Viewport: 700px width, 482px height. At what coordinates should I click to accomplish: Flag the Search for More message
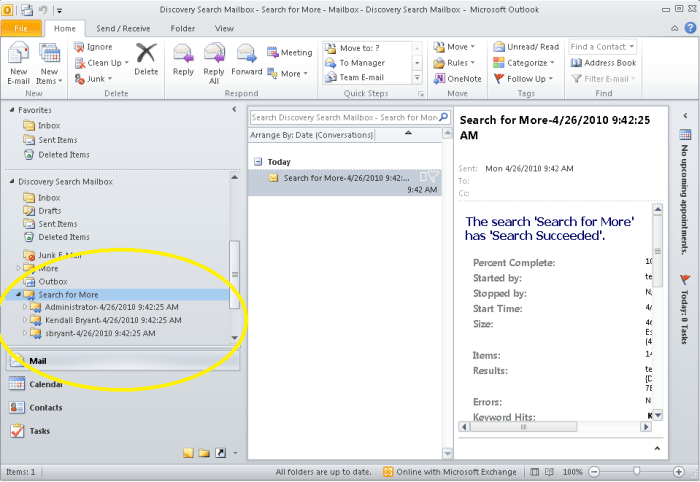433,176
